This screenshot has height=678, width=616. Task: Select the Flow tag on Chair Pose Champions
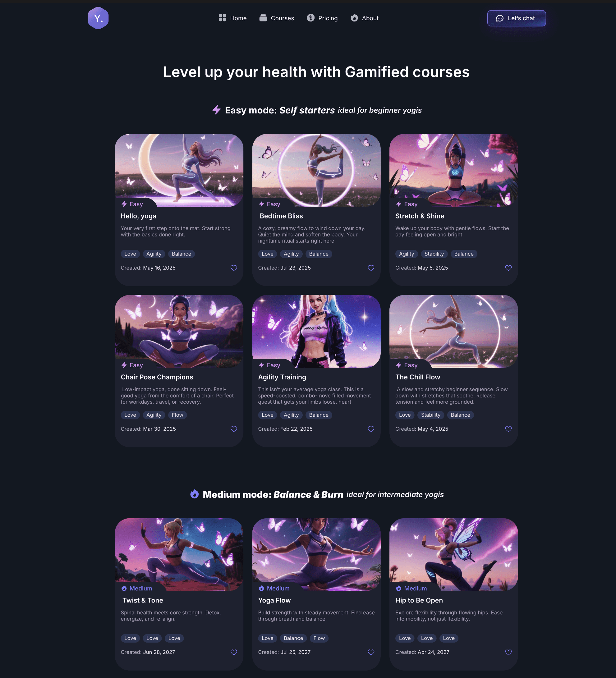point(177,415)
